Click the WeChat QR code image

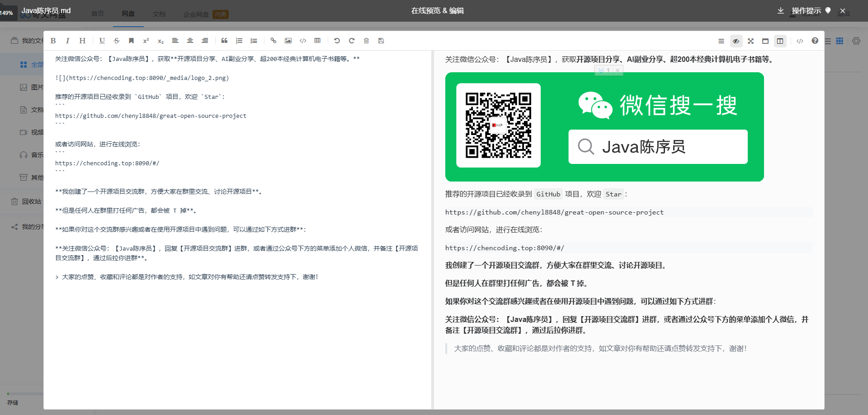coord(498,126)
